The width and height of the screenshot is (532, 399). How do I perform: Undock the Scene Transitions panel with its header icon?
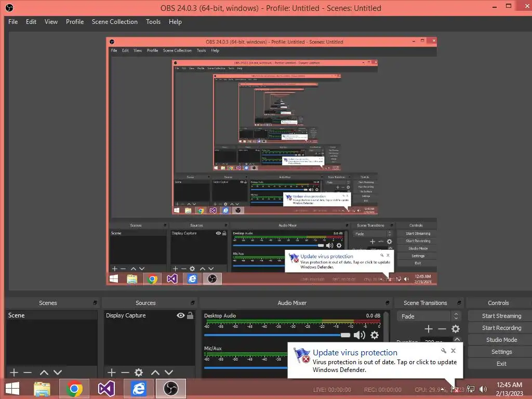[x=459, y=303]
